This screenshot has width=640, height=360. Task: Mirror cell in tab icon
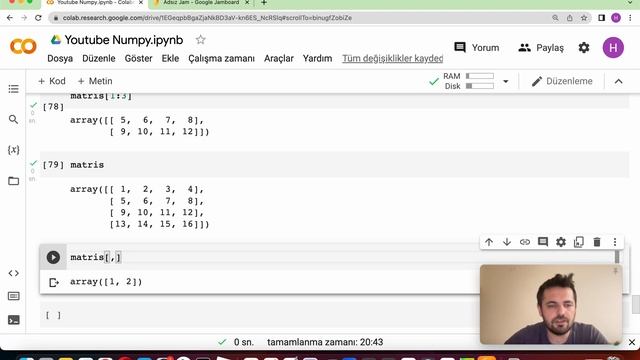coord(579,242)
